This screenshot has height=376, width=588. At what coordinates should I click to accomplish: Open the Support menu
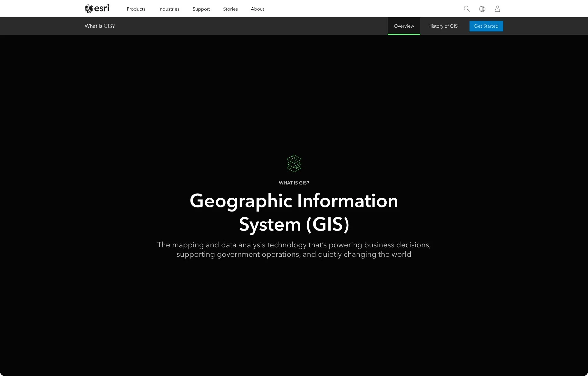201,9
